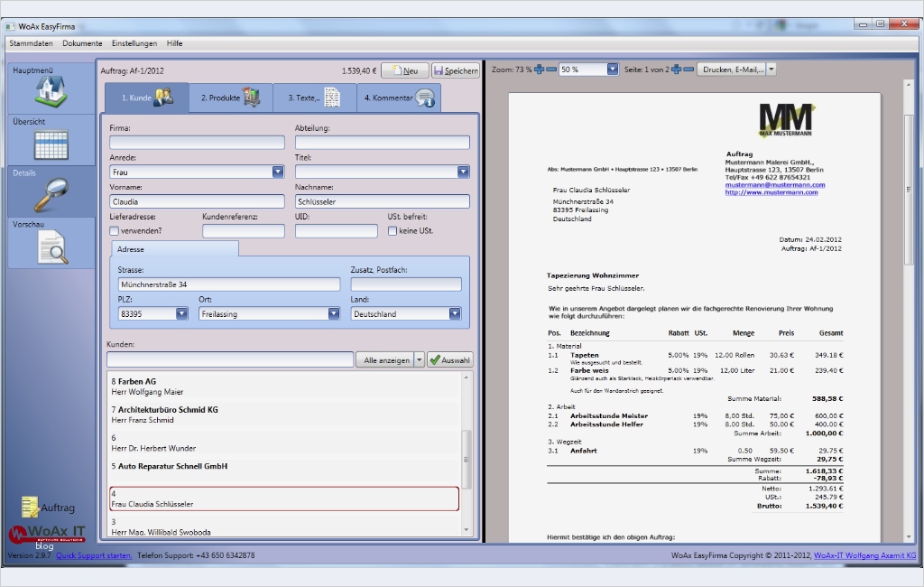Click the Details magnifying glass icon
924x587 pixels.
(x=51, y=195)
